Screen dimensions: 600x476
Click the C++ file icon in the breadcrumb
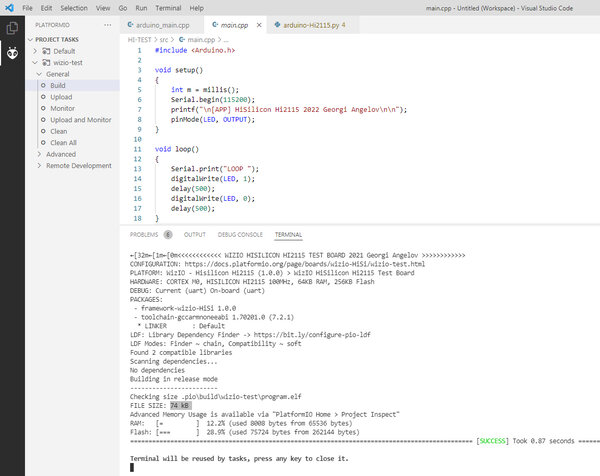point(182,39)
